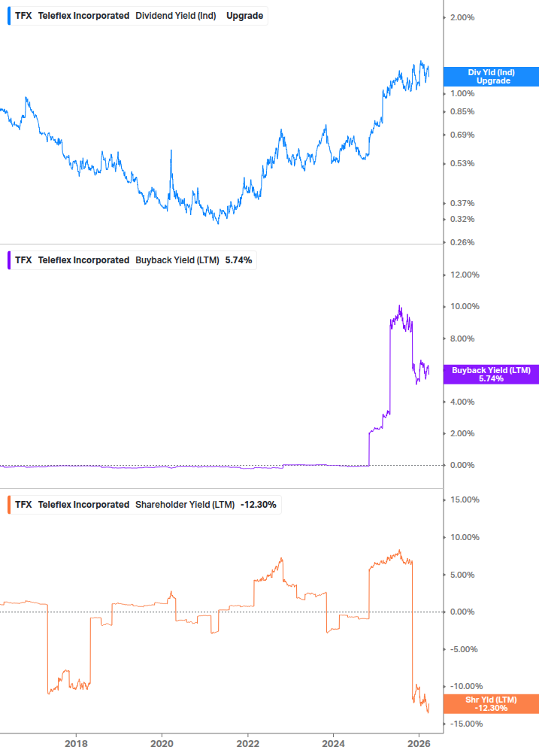Select the Buyback Yield (LTM) legend label
The width and height of the screenshot is (539, 756).
pyautogui.click(x=177, y=260)
